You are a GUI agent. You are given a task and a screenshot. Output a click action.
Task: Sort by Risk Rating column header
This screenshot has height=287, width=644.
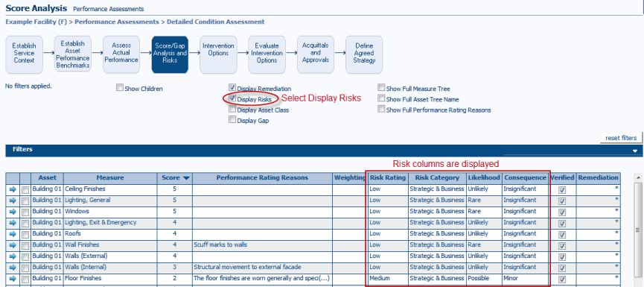pos(388,178)
